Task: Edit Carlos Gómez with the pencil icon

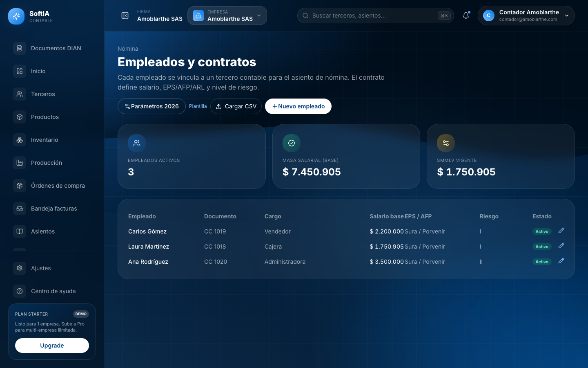Action: [x=561, y=231]
